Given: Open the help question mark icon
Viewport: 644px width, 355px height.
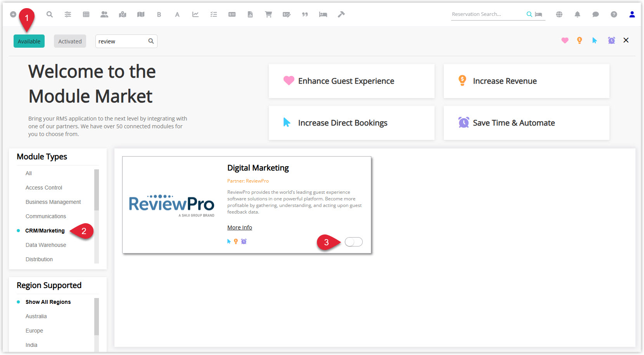Looking at the screenshot, I should coord(614,14).
